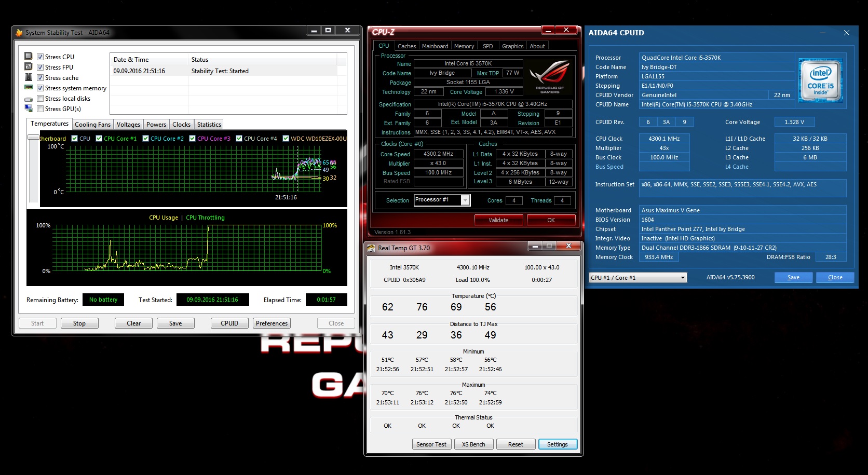Screen dimensions: 868x475
Task: Toggle the CPU Core #2 graph checkbox
Action: point(145,139)
